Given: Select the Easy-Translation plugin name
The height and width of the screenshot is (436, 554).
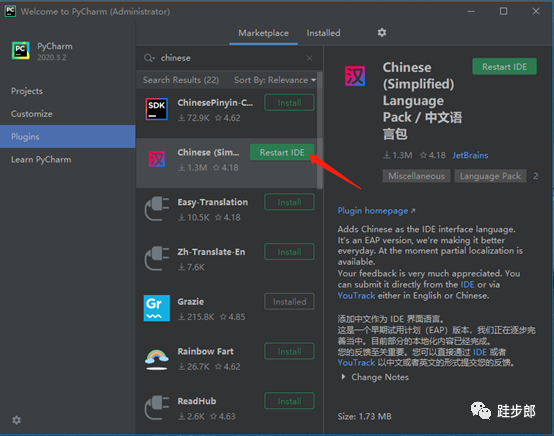Looking at the screenshot, I should [213, 202].
